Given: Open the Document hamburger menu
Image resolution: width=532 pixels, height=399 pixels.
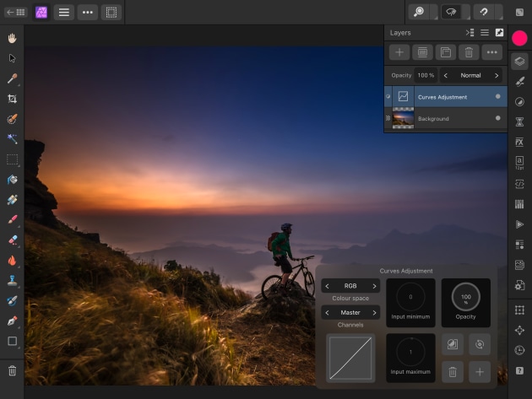Looking at the screenshot, I should 64,13.
